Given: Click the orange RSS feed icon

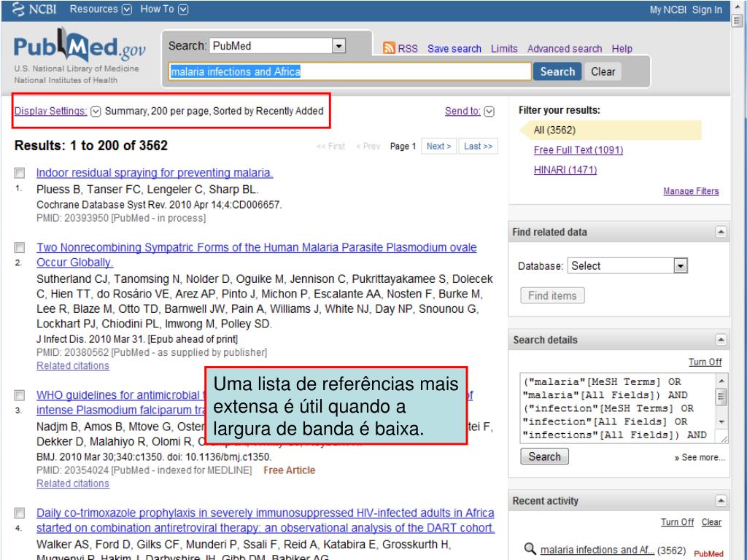Looking at the screenshot, I should pyautogui.click(x=389, y=48).
